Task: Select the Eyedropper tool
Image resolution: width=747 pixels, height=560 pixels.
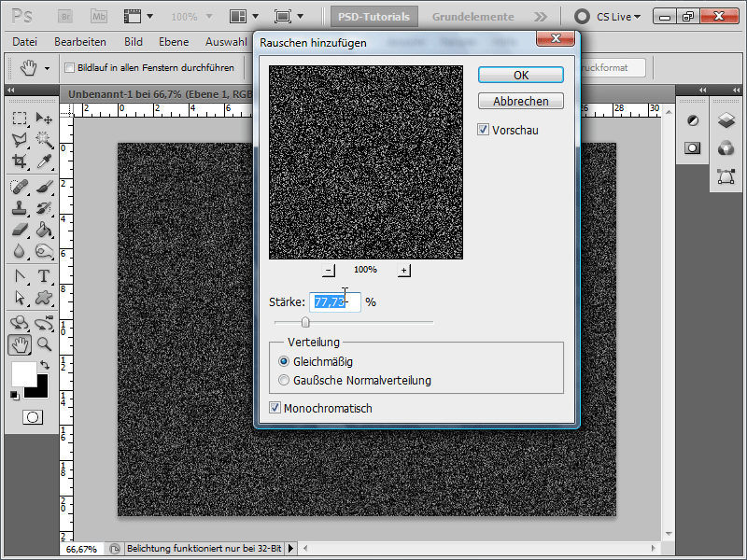Action: tap(44, 161)
